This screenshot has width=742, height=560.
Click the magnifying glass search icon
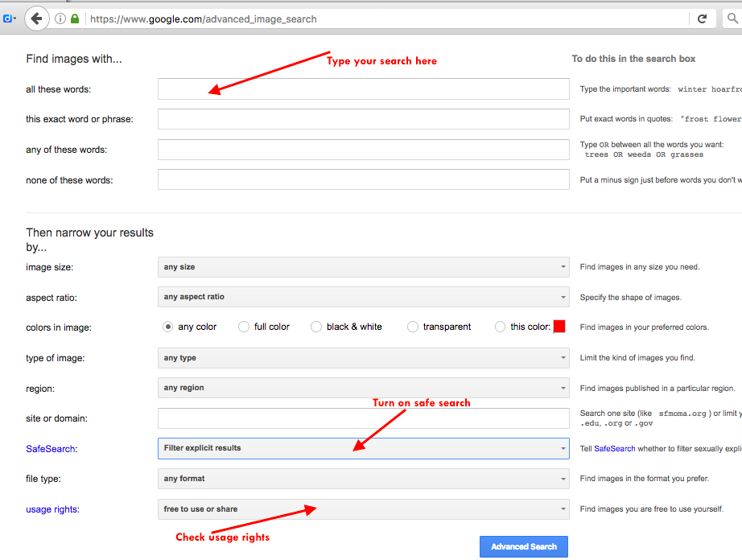pyautogui.click(x=732, y=19)
